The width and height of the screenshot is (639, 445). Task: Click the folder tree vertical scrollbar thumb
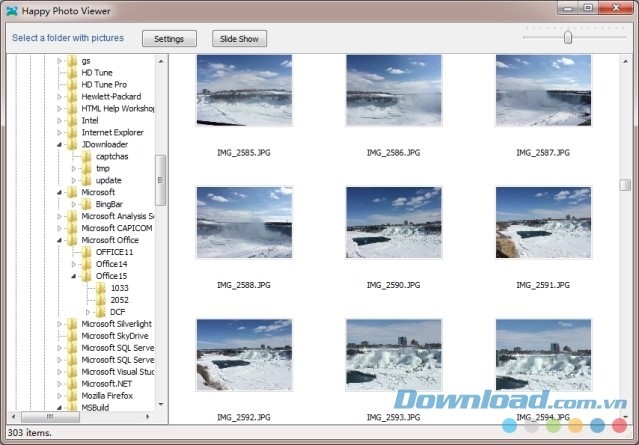(161, 180)
